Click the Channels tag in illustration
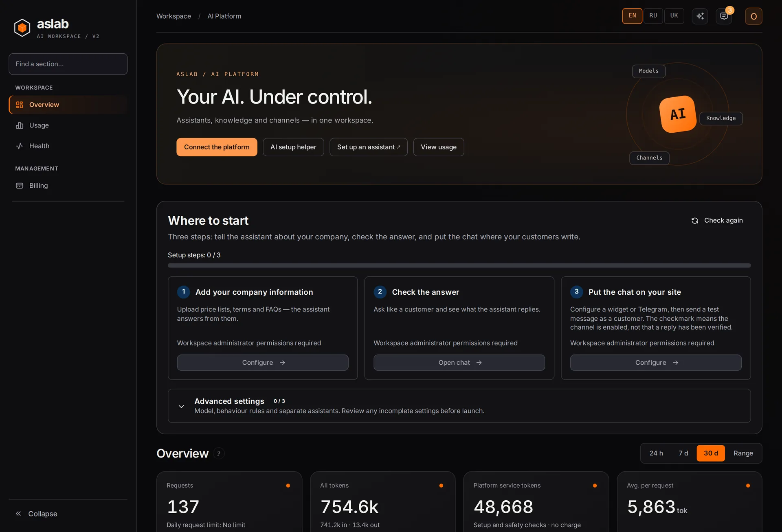782x532 pixels. (x=649, y=158)
